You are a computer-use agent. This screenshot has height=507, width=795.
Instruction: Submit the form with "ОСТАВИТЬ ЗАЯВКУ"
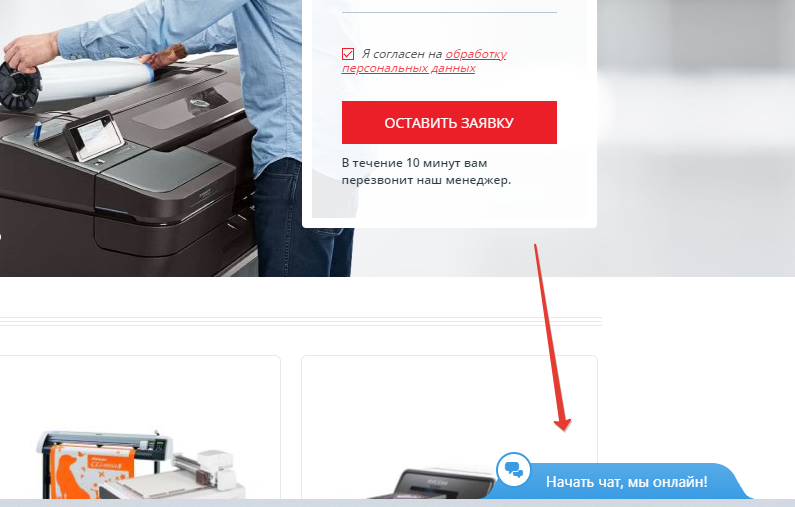(449, 122)
